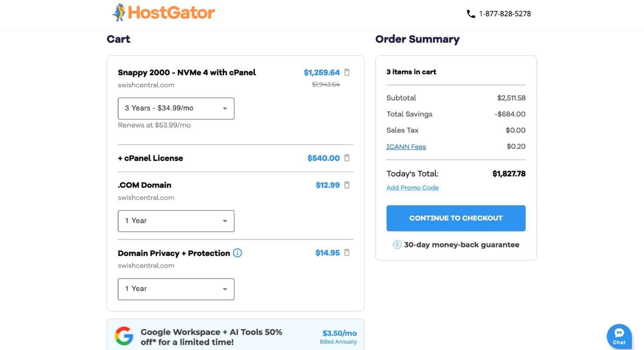
Task: Open the Domain Privacy term dropdown
Action: [x=176, y=289]
